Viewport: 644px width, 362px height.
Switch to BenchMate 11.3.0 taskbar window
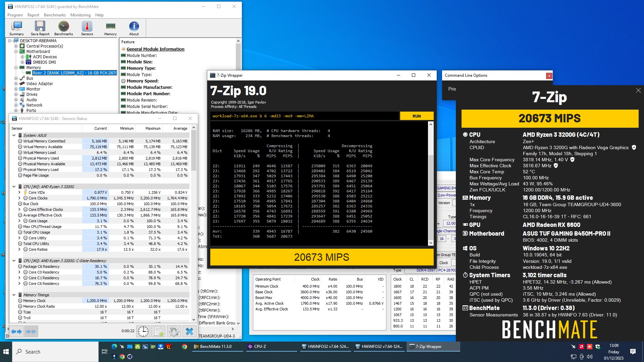[217, 347]
